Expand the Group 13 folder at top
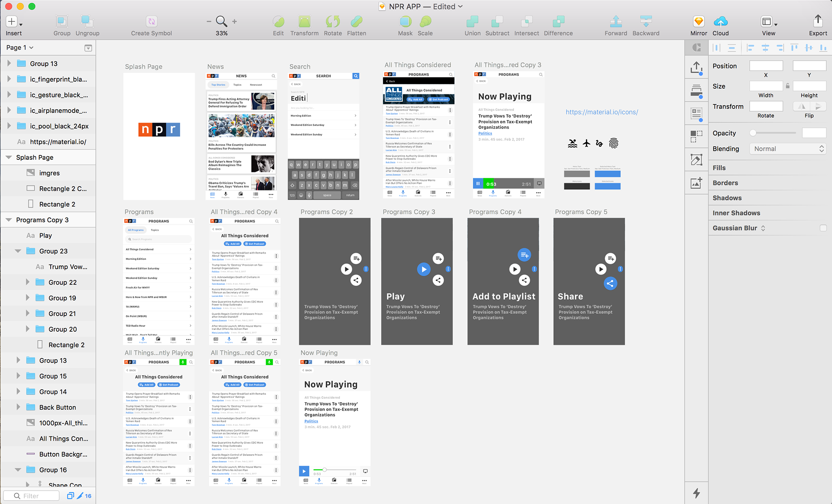832x504 pixels. [x=9, y=63]
